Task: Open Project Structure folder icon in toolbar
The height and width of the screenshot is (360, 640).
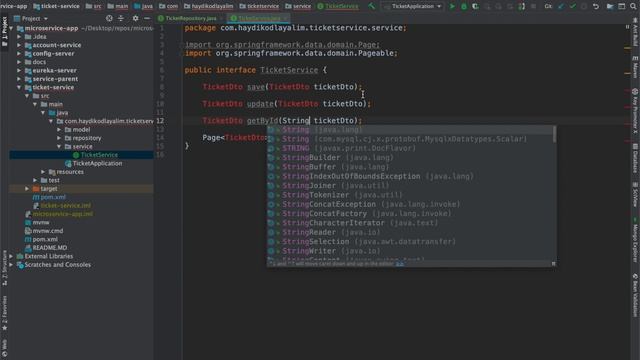Action: click(x=610, y=6)
